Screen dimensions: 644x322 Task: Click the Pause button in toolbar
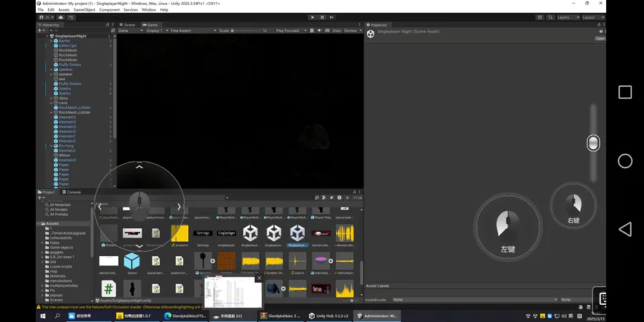pos(322,17)
